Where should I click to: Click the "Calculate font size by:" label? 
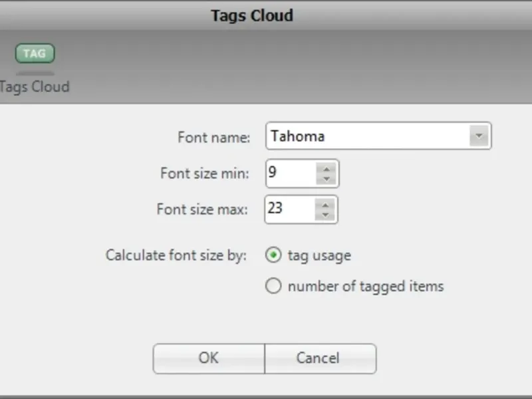click(x=176, y=255)
